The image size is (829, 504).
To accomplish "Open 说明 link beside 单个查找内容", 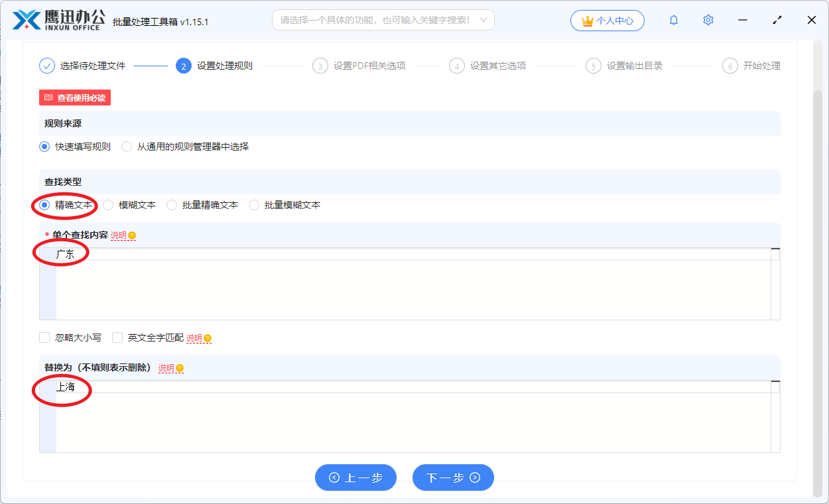I will click(x=118, y=235).
